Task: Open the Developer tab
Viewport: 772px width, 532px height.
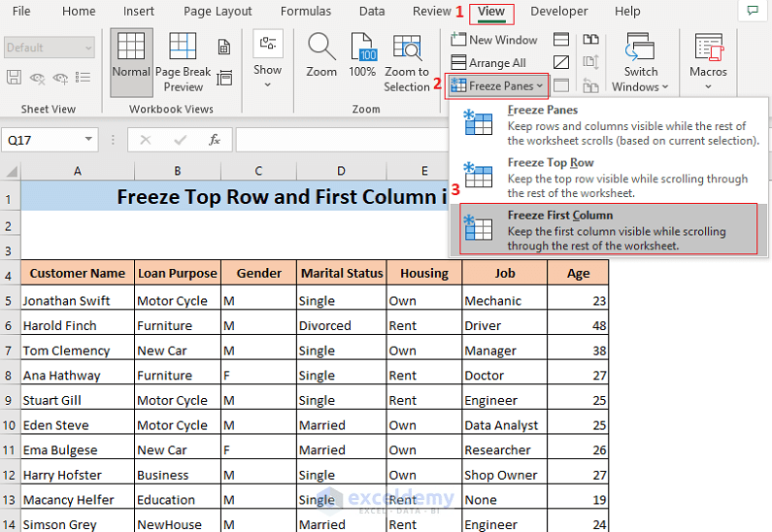Action: [558, 11]
